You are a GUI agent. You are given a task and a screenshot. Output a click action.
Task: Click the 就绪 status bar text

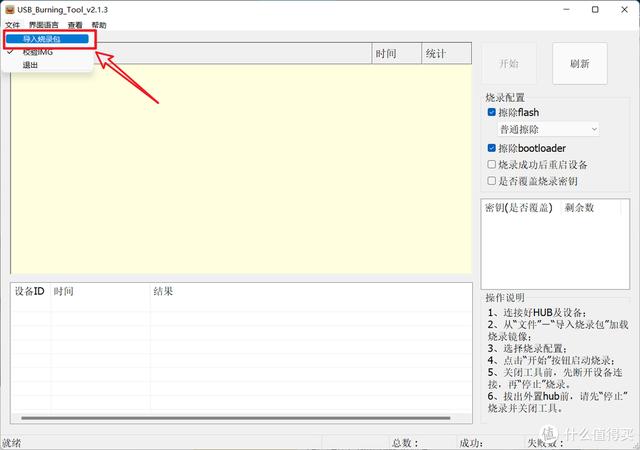click(11, 443)
